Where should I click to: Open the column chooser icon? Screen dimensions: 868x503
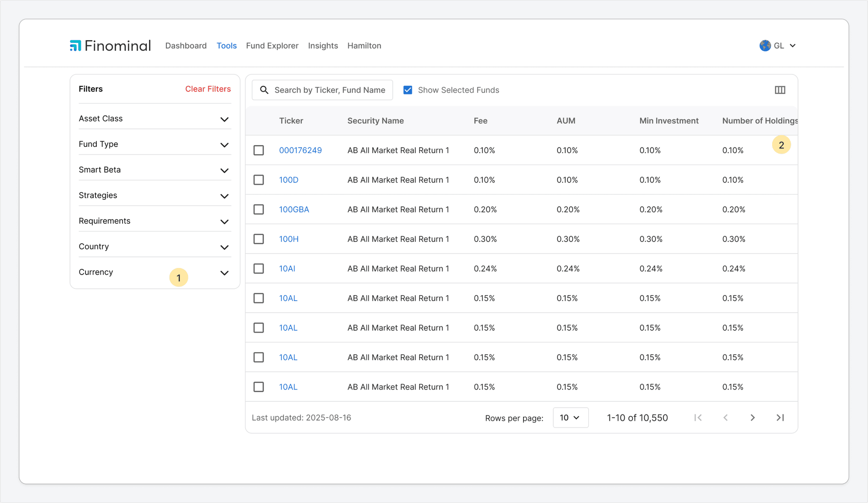[780, 90]
